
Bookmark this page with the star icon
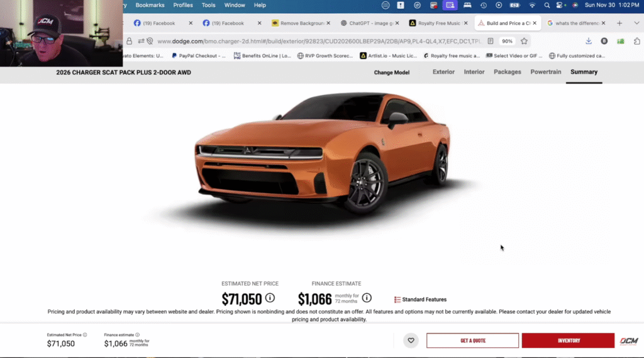pyautogui.click(x=524, y=41)
